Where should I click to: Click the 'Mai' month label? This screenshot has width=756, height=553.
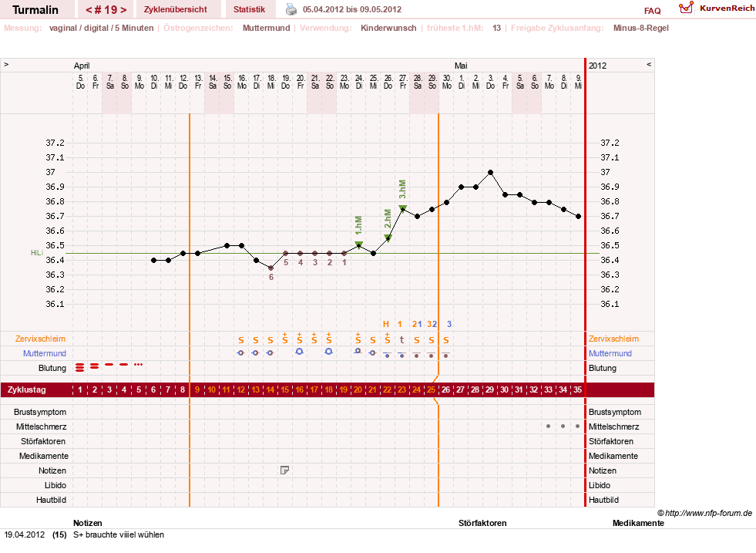[461, 66]
